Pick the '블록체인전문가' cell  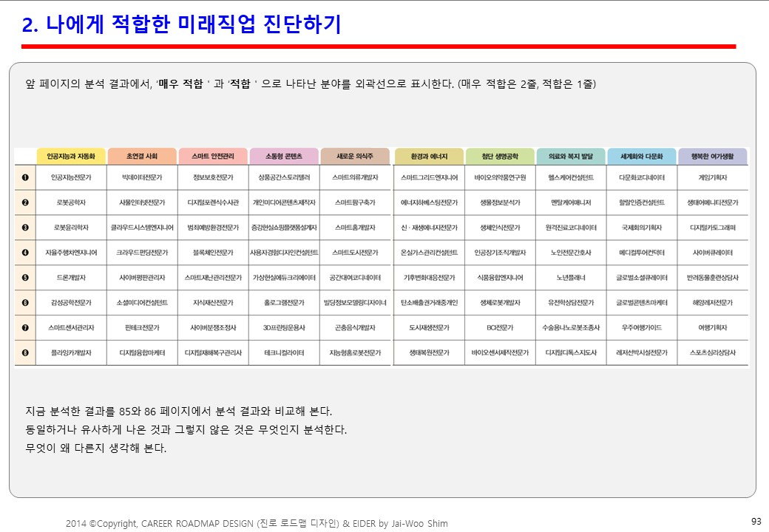[x=213, y=252]
